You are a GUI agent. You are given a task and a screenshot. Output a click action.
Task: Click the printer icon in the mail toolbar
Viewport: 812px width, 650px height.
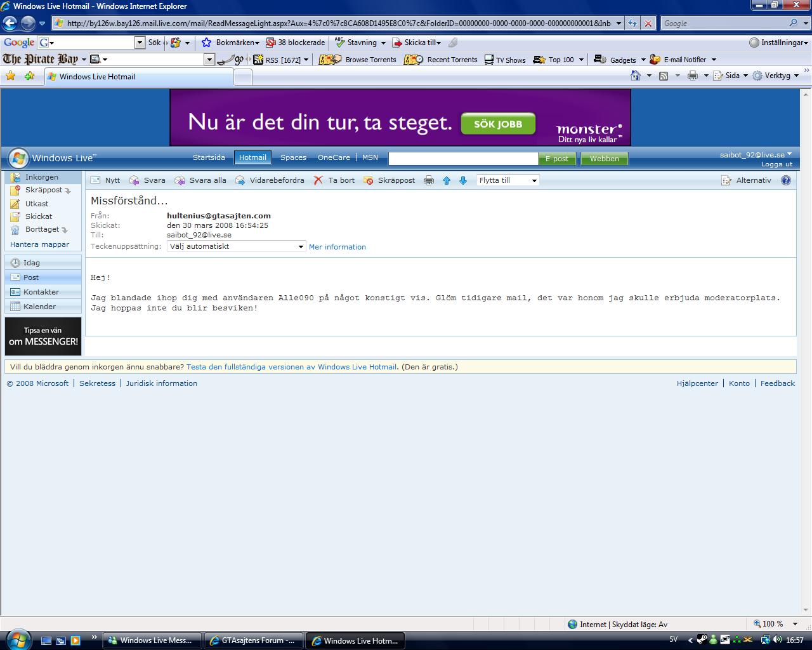(429, 180)
